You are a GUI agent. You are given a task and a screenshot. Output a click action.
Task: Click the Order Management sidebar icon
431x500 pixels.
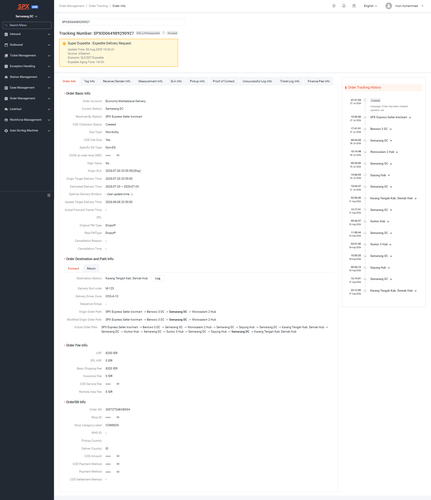pos(6,98)
